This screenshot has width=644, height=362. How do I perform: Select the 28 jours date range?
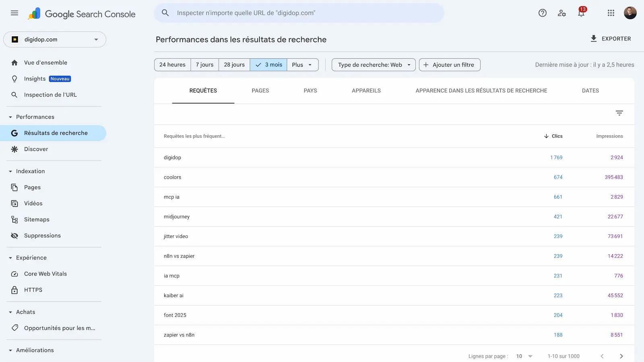pos(234,65)
